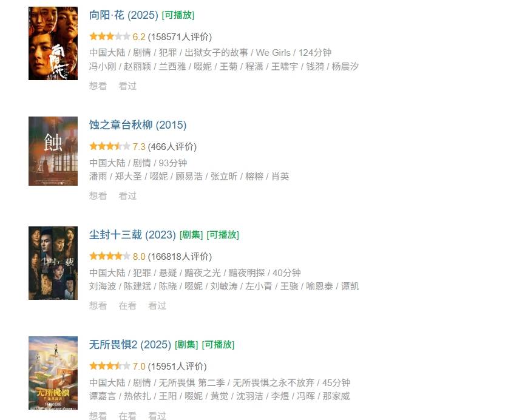This screenshot has width=508, height=420.
Task: Open the 尘封十三载 (2023) title link
Action: 132,235
